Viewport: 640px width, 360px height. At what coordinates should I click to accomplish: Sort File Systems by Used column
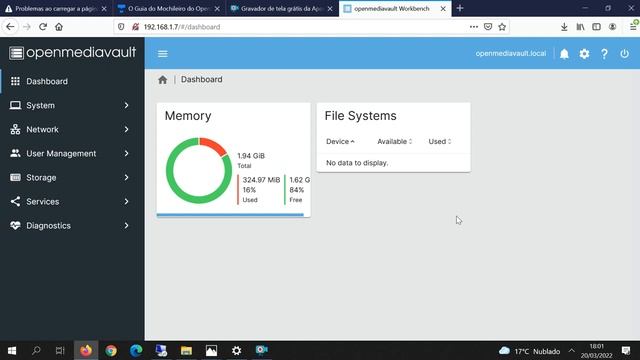click(x=440, y=142)
